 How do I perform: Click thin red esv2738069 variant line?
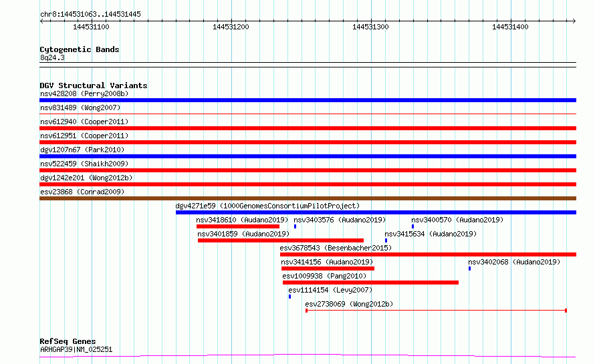pyautogui.click(x=437, y=311)
